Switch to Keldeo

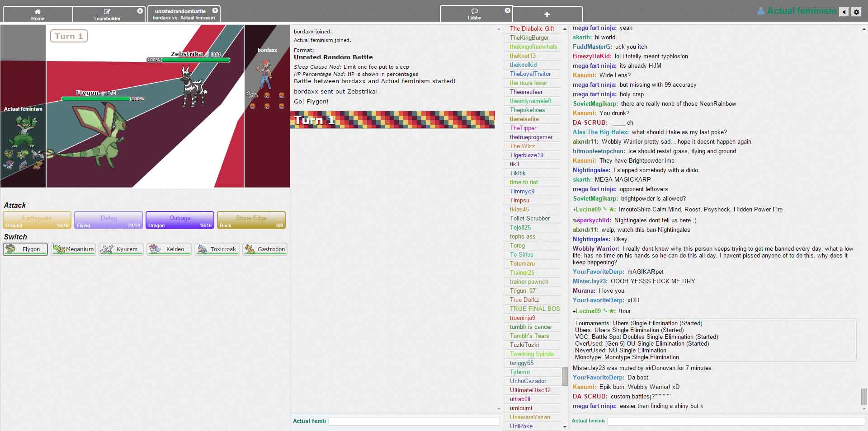pos(169,249)
